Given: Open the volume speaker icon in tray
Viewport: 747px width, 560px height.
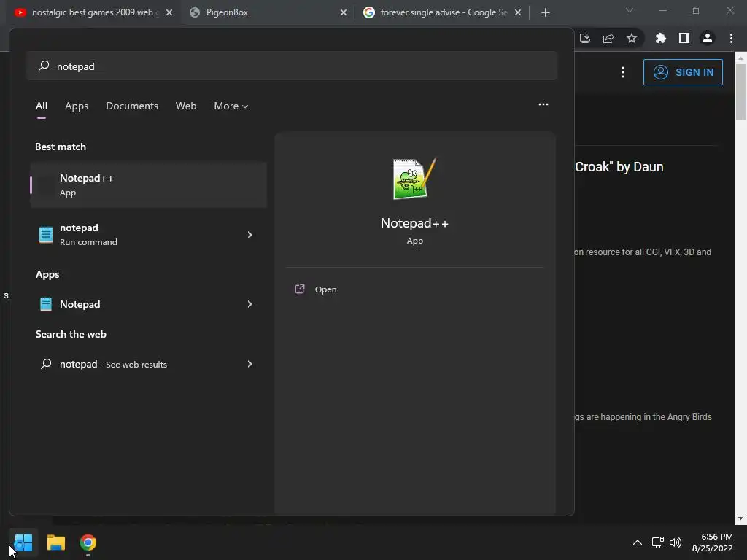Looking at the screenshot, I should [x=675, y=542].
